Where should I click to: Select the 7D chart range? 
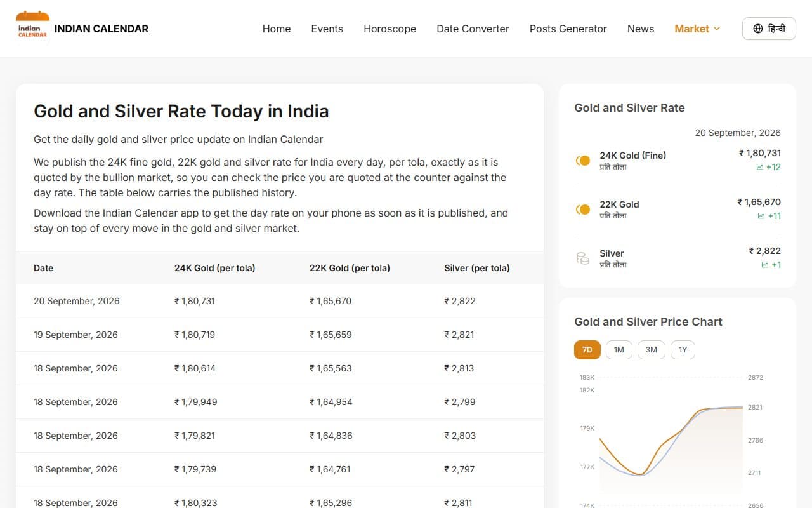point(587,350)
